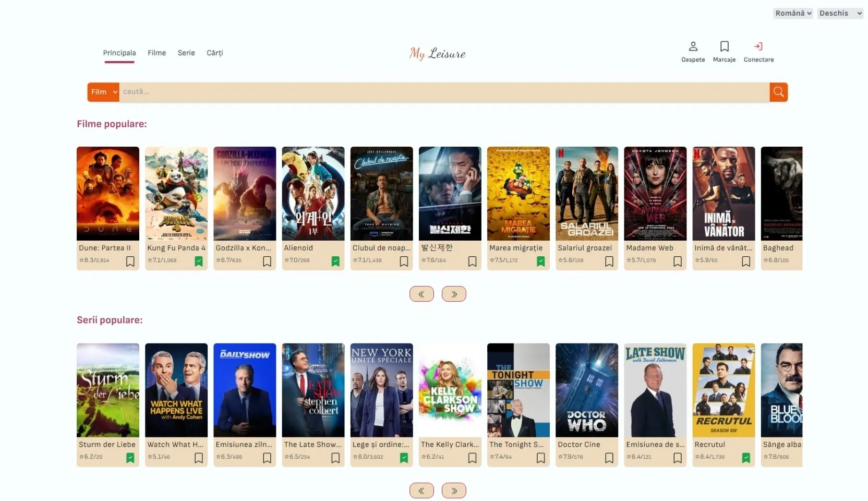Screen dimensions: 868x501
Task: Remove bookmark from Kung Fu Panda 4
Action: tap(199, 261)
